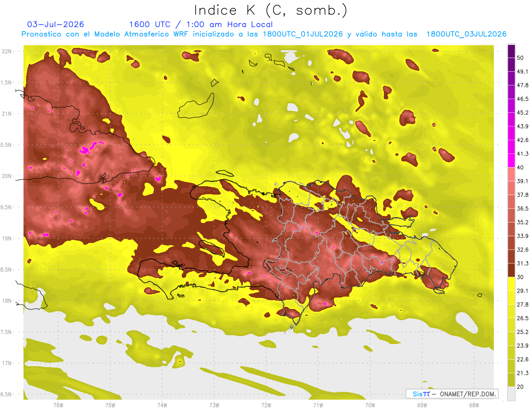Select the dark purple legend swatch above 50
Image resolution: width=532 pixels, height=411 pixels.
pos(511,51)
